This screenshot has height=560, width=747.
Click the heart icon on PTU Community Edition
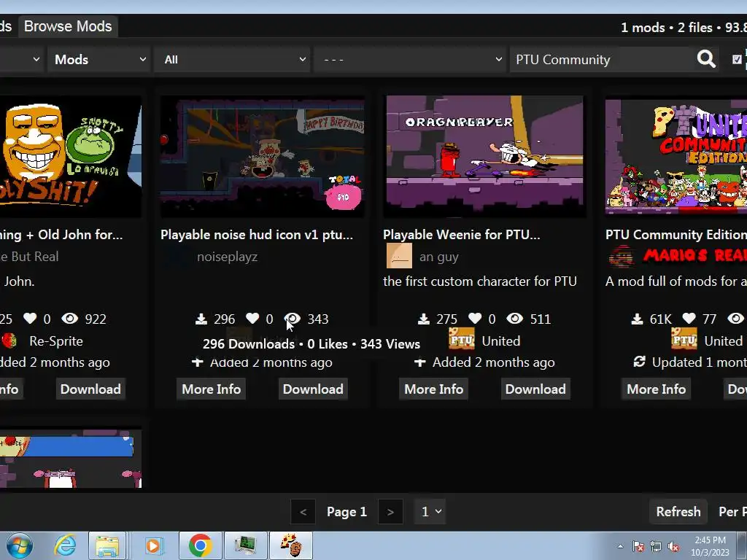coord(689,318)
